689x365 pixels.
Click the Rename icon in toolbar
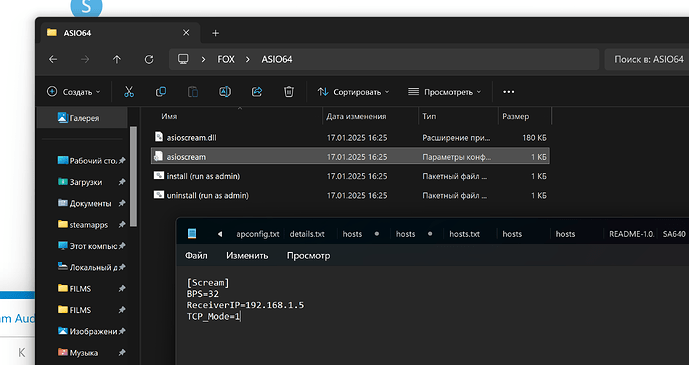pyautogui.click(x=225, y=92)
